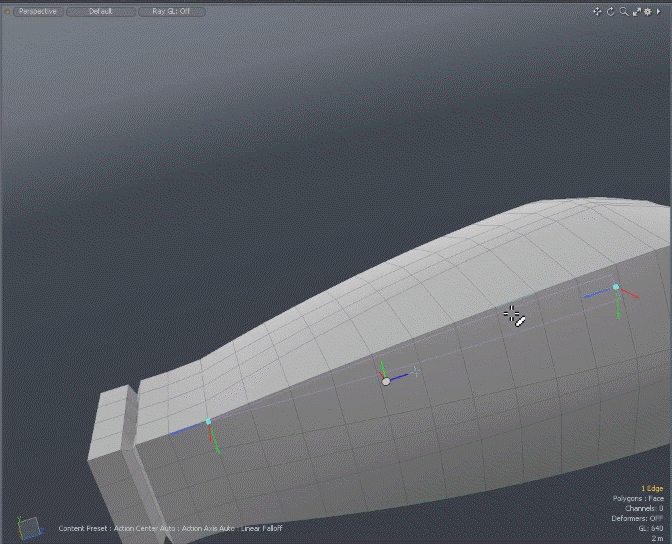672x544 pixels.
Task: Open the Default shading style dropdown
Action: click(x=101, y=12)
